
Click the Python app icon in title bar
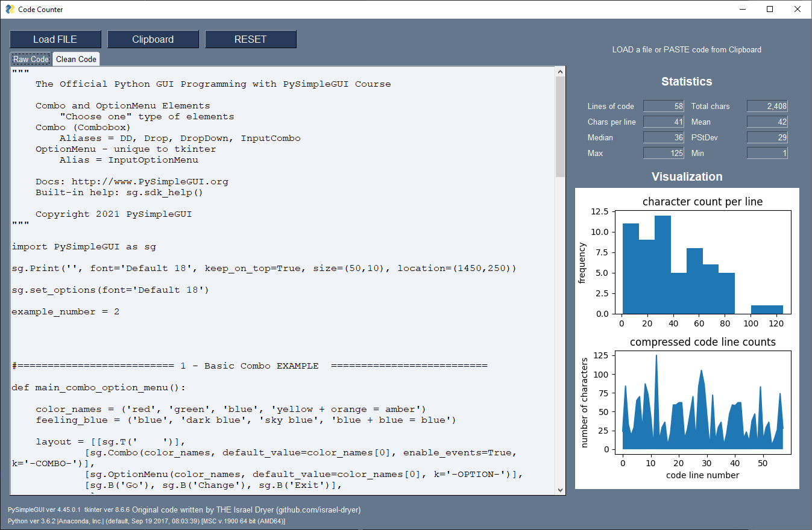[9, 9]
